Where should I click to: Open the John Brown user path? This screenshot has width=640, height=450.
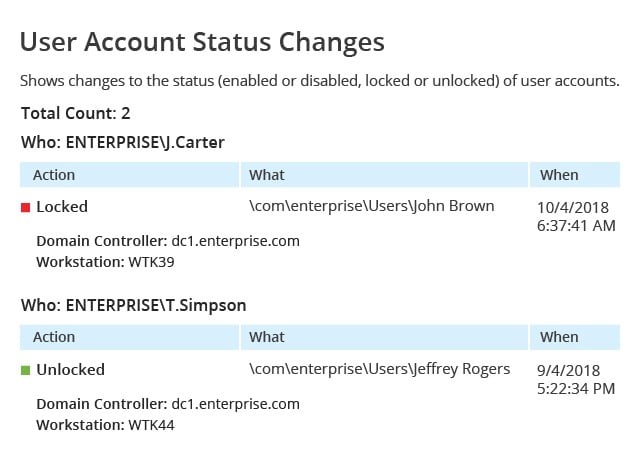click(372, 206)
